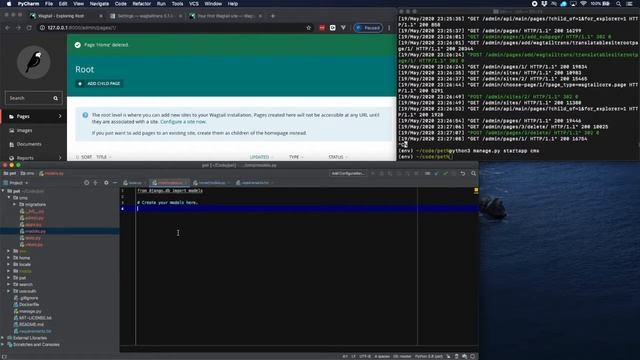Expand the Reports menu chevron
Viewport: 640px width, 360px height.
(60, 158)
